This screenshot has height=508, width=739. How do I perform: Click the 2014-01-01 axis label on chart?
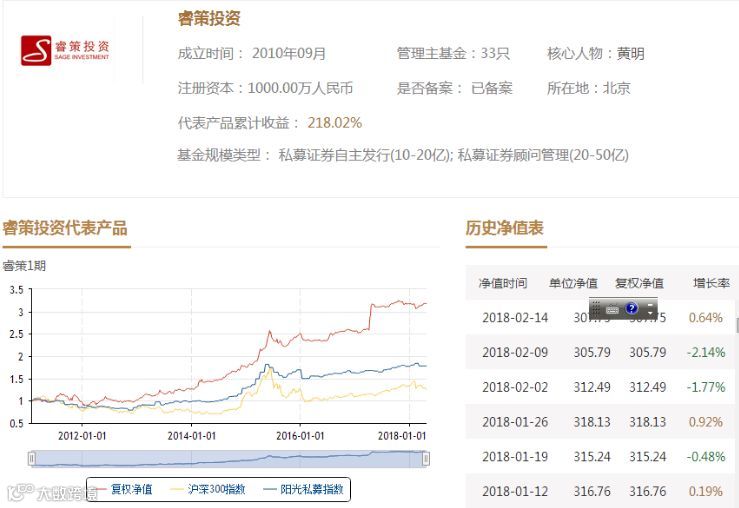point(192,436)
